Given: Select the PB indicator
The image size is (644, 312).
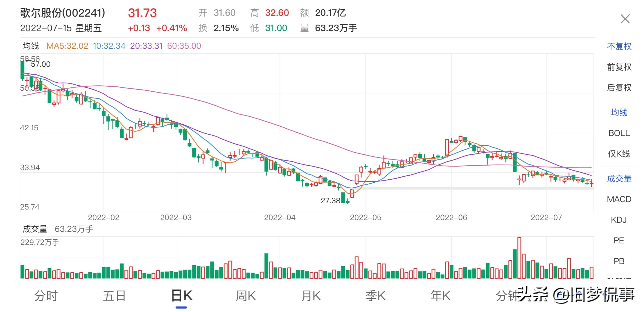Looking at the screenshot, I should 619,261.
